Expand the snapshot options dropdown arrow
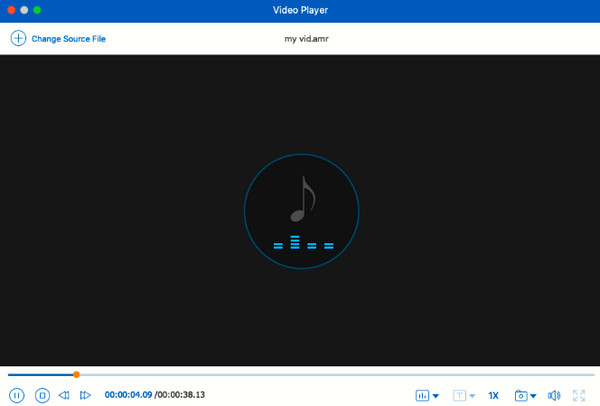The width and height of the screenshot is (600, 406). coord(533,396)
